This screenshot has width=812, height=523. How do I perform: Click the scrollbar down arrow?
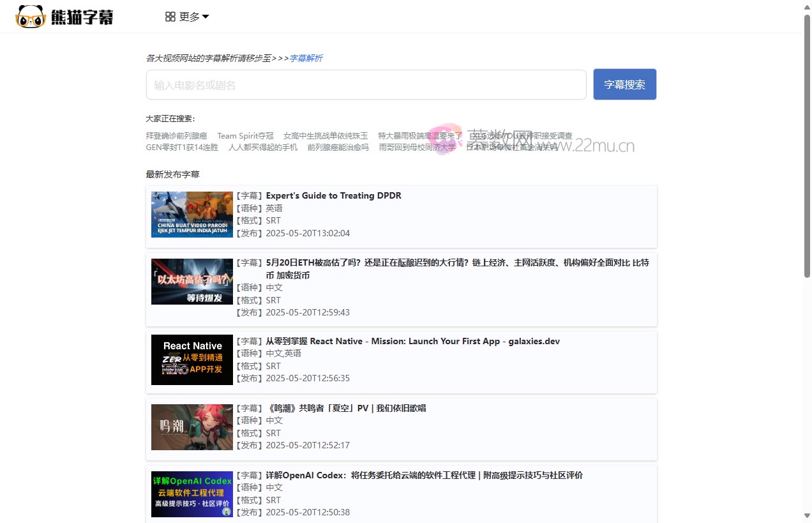pos(807,516)
